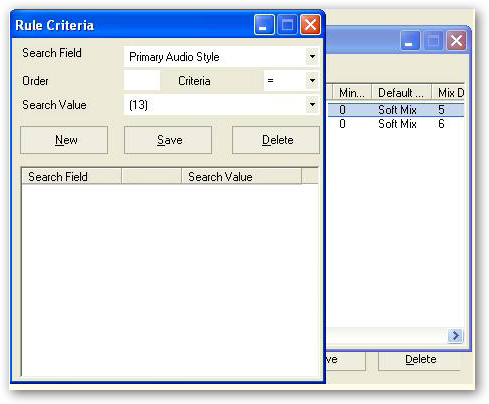The height and width of the screenshot is (404, 489).
Task: Click the Save button in Rule Criteria
Action: pyautogui.click(x=168, y=140)
